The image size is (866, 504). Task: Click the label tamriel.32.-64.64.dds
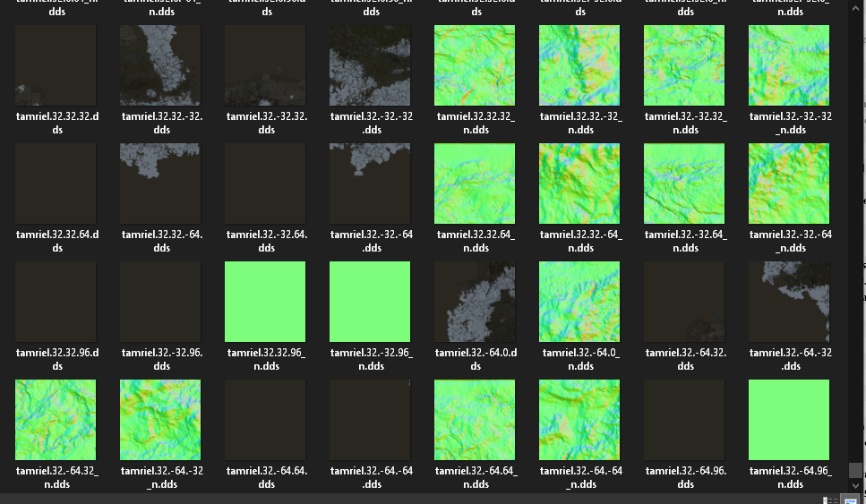266,477
